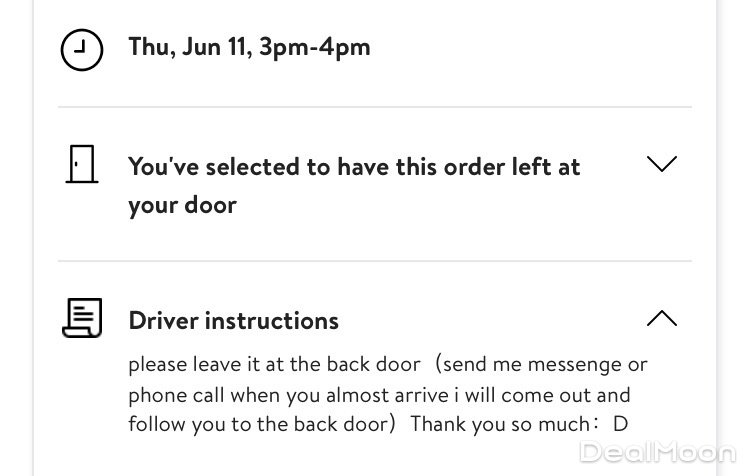Click the divider line below the delivery time
Screen dimensions: 750x476
coord(375,107)
